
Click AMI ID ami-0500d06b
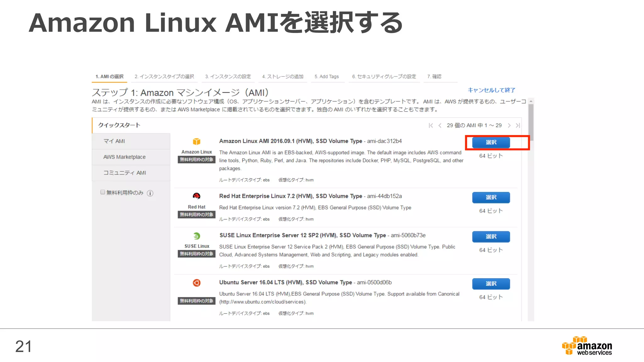(374, 282)
